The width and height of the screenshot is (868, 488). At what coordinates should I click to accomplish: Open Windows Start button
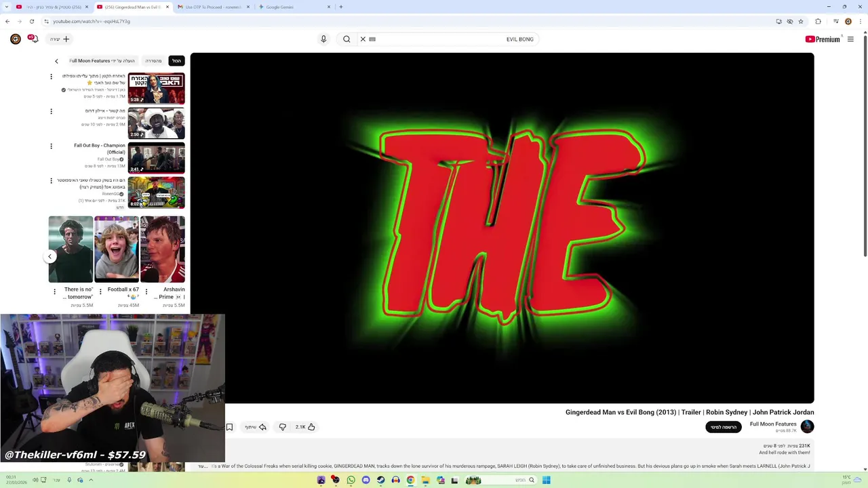pyautogui.click(x=546, y=480)
